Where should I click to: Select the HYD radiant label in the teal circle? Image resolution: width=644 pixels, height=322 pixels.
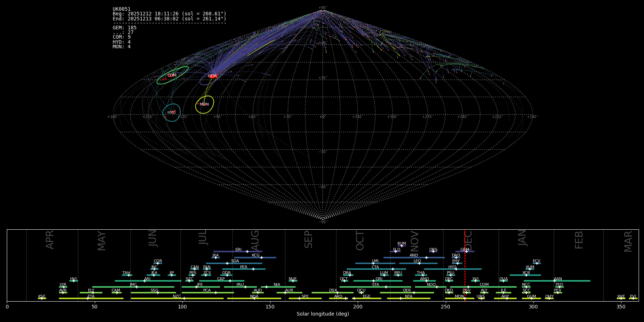[x=171, y=113]
